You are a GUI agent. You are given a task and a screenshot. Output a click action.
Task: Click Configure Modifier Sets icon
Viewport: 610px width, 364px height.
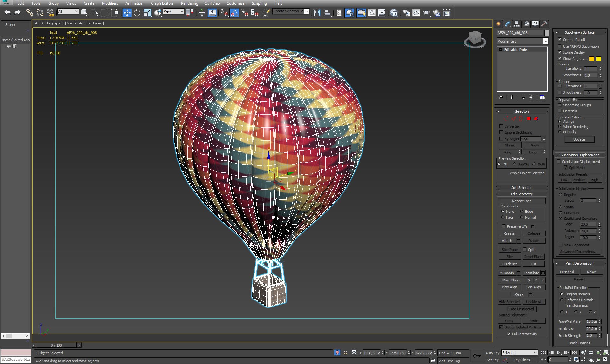pyautogui.click(x=542, y=97)
